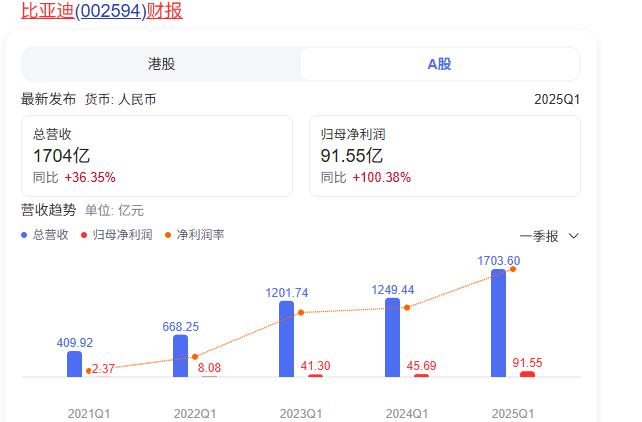Select the 2021Q1 blue revenue bar
This screenshot has width=642, height=422.
click(75, 364)
